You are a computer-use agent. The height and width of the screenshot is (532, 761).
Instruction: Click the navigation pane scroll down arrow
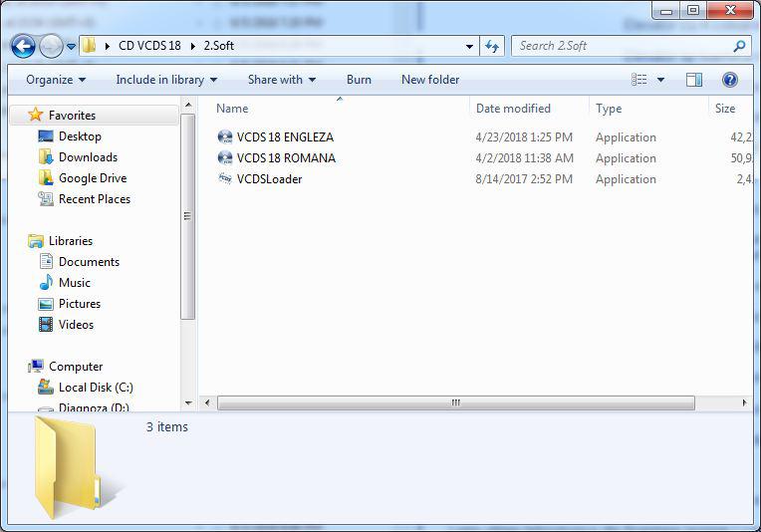188,402
